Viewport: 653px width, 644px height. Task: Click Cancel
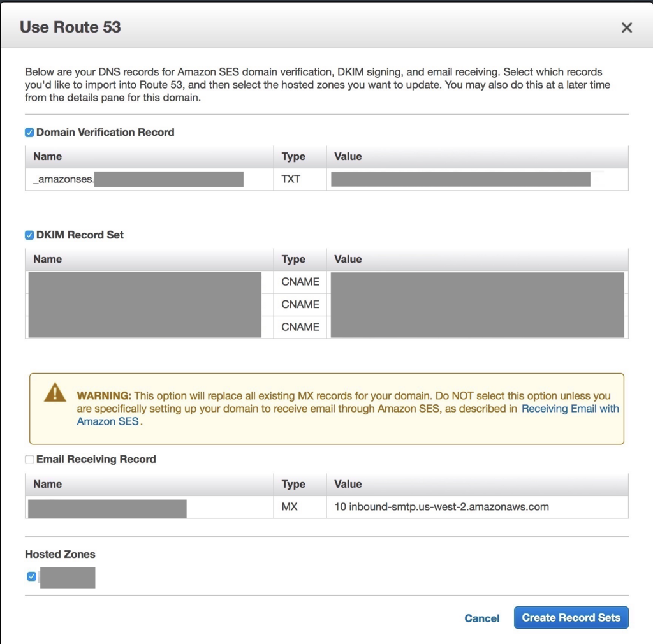tap(482, 618)
